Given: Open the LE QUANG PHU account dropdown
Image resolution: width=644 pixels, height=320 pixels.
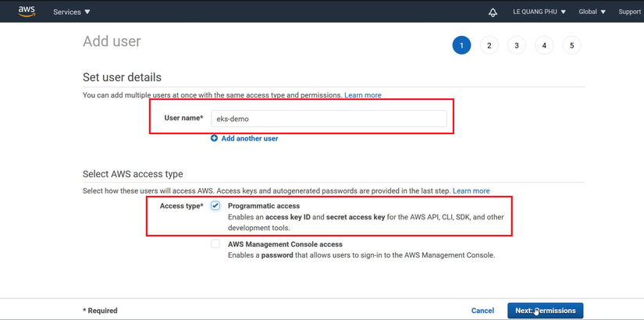Looking at the screenshot, I should [x=539, y=12].
